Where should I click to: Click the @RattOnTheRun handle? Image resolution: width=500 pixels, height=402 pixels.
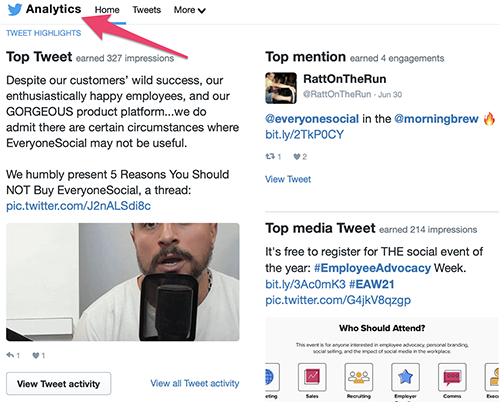click(x=337, y=94)
